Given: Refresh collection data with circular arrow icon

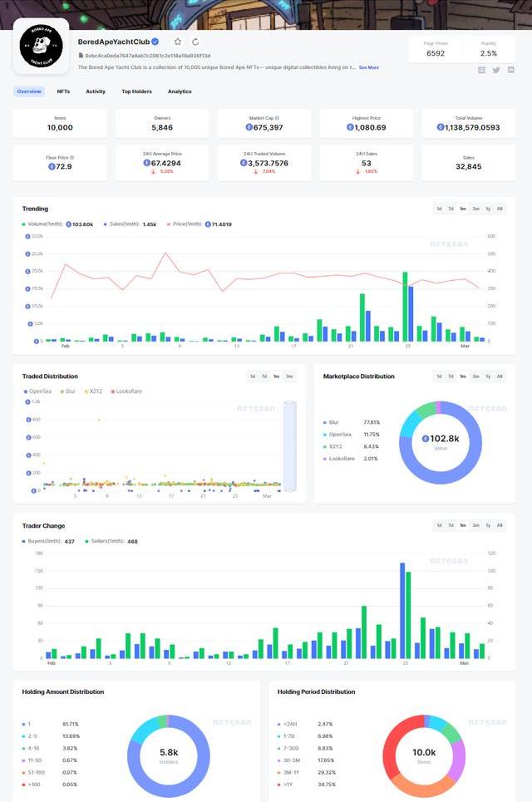Looking at the screenshot, I should 195,42.
